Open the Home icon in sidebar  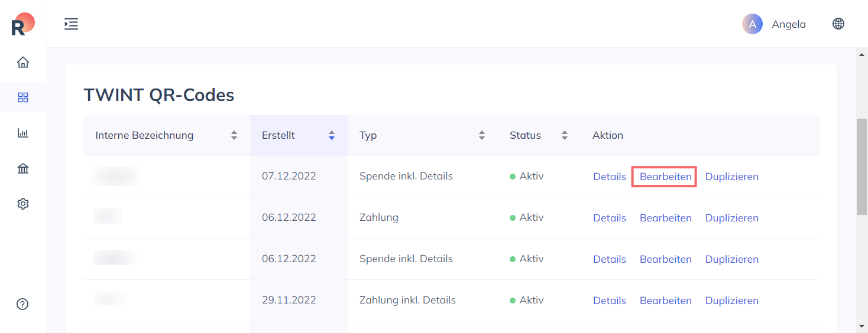click(23, 62)
